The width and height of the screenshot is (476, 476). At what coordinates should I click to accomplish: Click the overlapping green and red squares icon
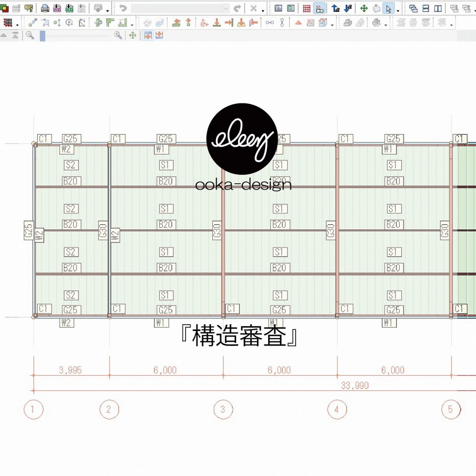pos(4,9)
